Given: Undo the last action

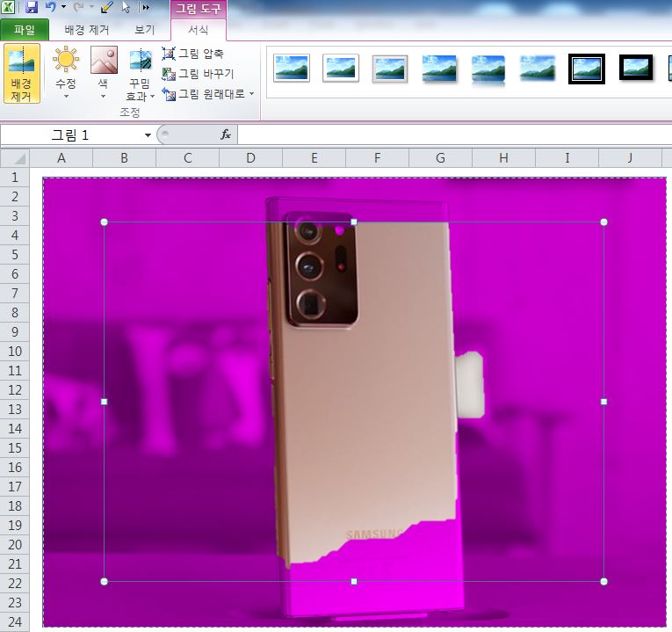Looking at the screenshot, I should point(51,6).
